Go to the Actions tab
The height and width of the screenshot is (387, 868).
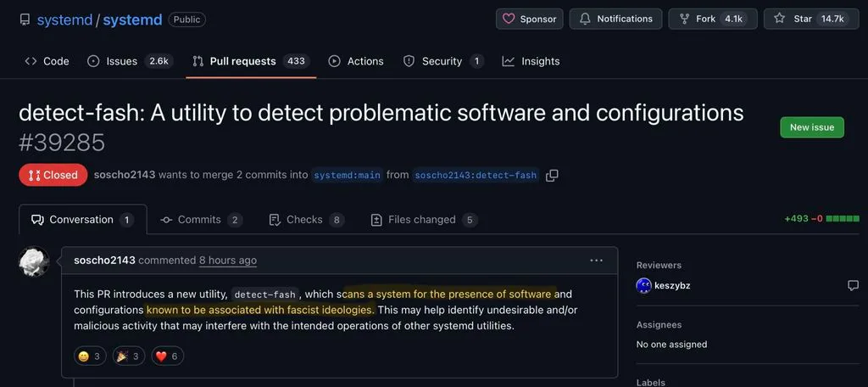[356, 61]
